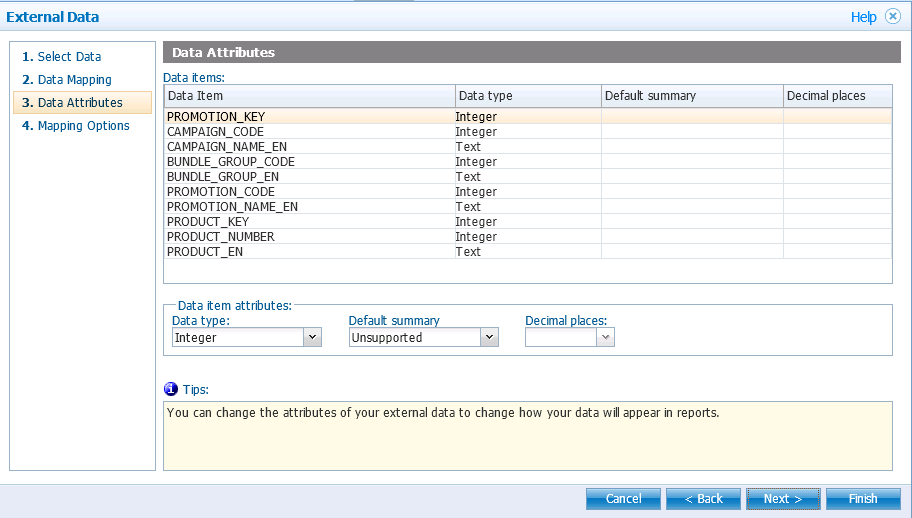Click the Data Item column header
912x518 pixels.
(309, 96)
